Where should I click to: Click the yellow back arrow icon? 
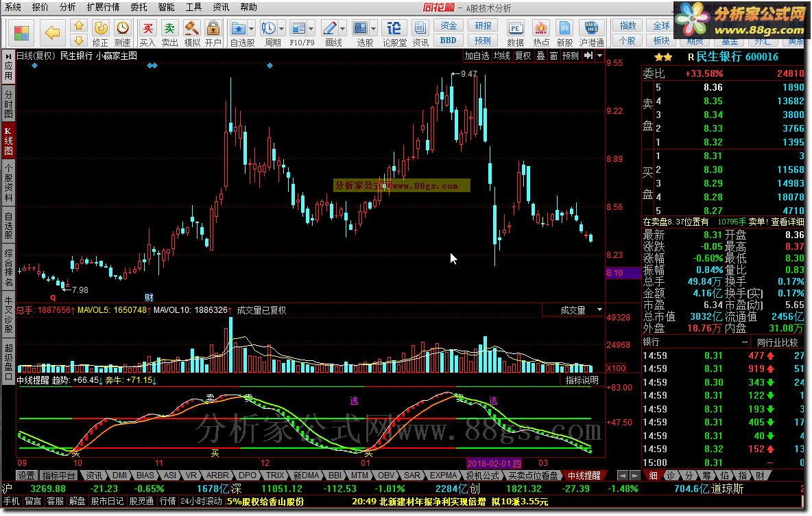click(x=52, y=33)
